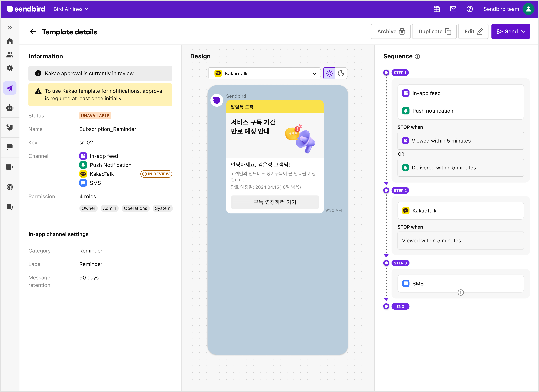
Task: Open the Notifications paper plane icon
Action: (x=10, y=88)
